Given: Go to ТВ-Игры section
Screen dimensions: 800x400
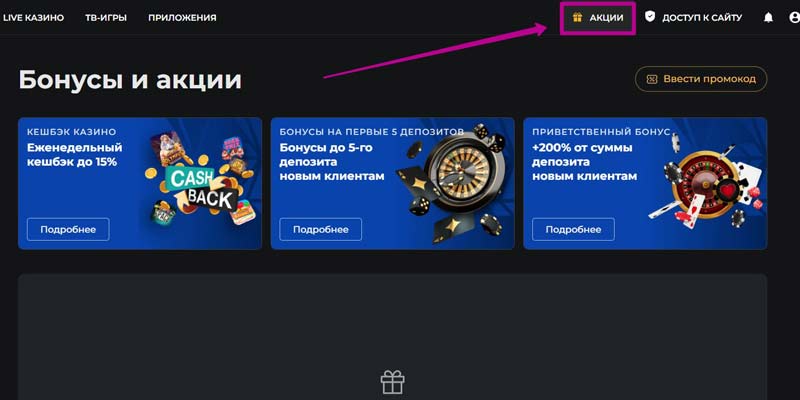Looking at the screenshot, I should coord(106,18).
